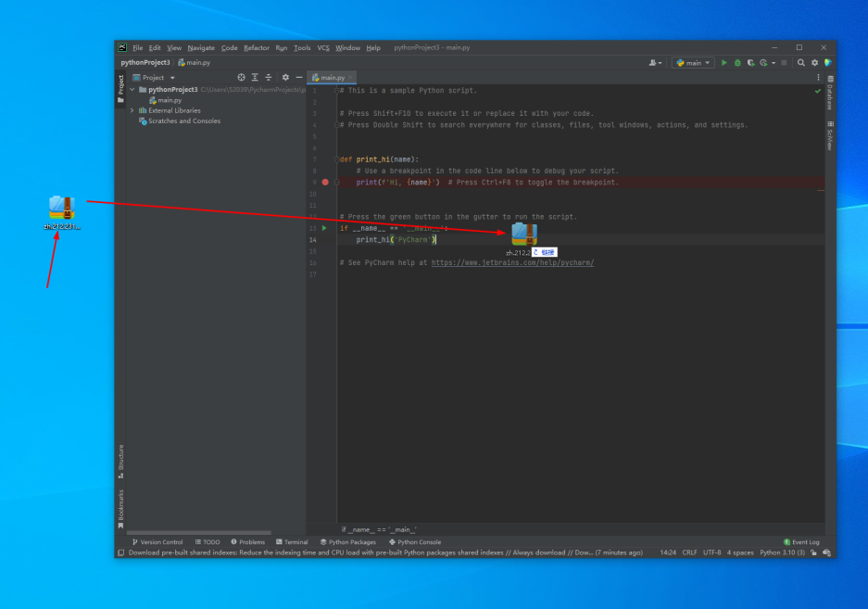Image resolution: width=868 pixels, height=609 pixels.
Task: Click the colorful Code With Me icon at the toolbar end
Action: (828, 63)
